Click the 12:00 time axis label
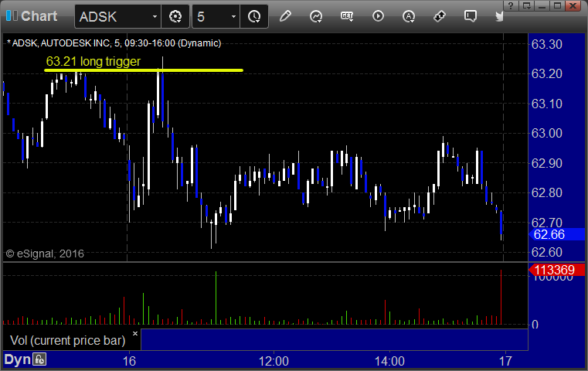 (274, 361)
